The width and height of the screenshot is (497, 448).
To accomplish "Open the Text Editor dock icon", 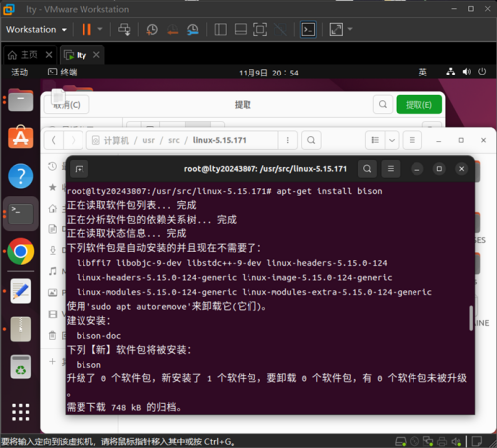I will tap(21, 291).
